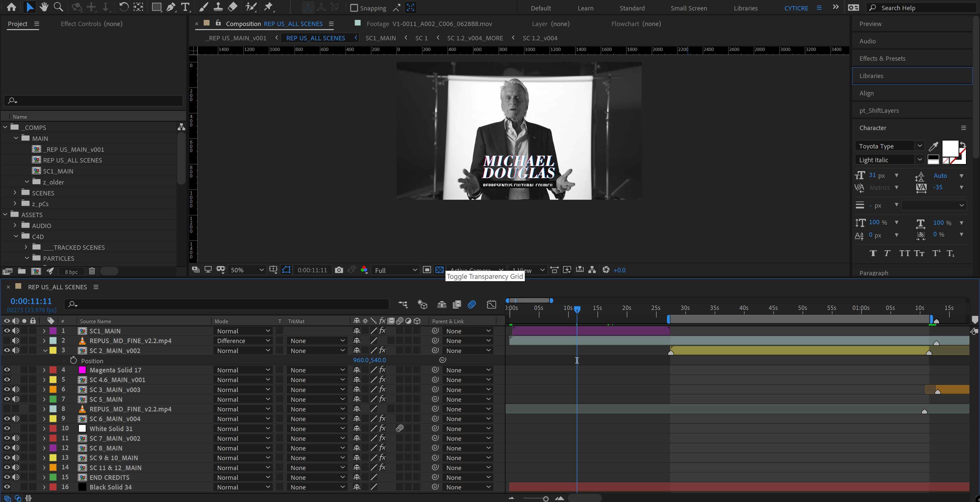Hide the Magenta Solid 17 layer

point(7,370)
